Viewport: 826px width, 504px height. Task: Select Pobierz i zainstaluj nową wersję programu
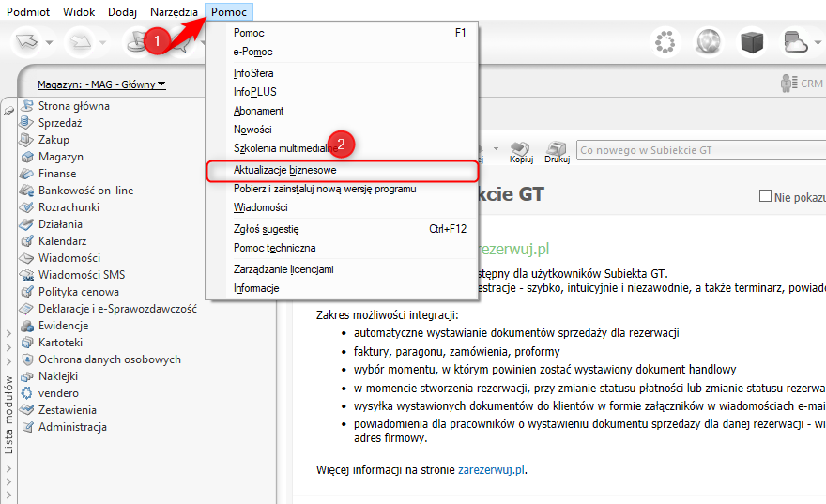pyautogui.click(x=342, y=189)
